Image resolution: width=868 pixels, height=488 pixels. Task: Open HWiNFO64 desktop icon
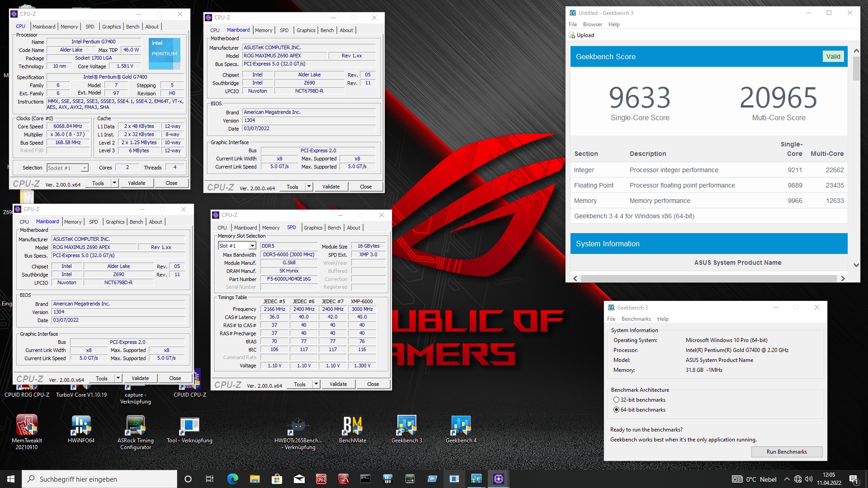(x=81, y=428)
